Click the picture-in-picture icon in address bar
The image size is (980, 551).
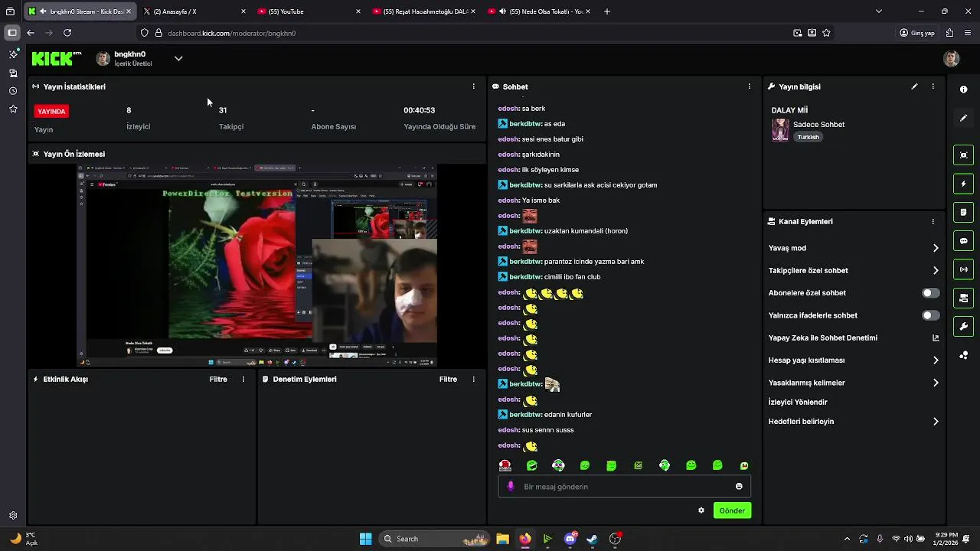[x=797, y=33]
